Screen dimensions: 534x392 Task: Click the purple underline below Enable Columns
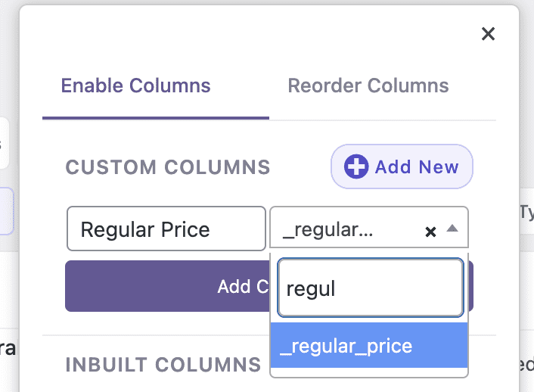click(x=155, y=118)
